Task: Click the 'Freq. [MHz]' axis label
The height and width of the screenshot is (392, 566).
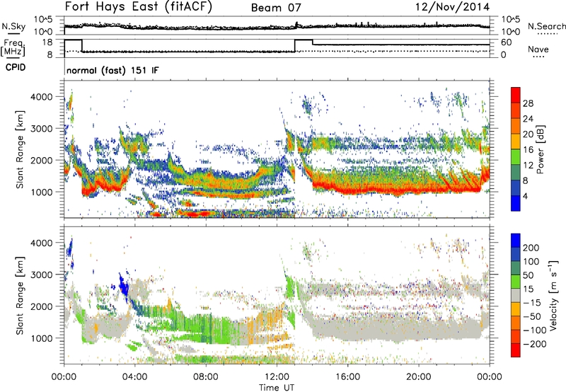Action: click(x=13, y=47)
